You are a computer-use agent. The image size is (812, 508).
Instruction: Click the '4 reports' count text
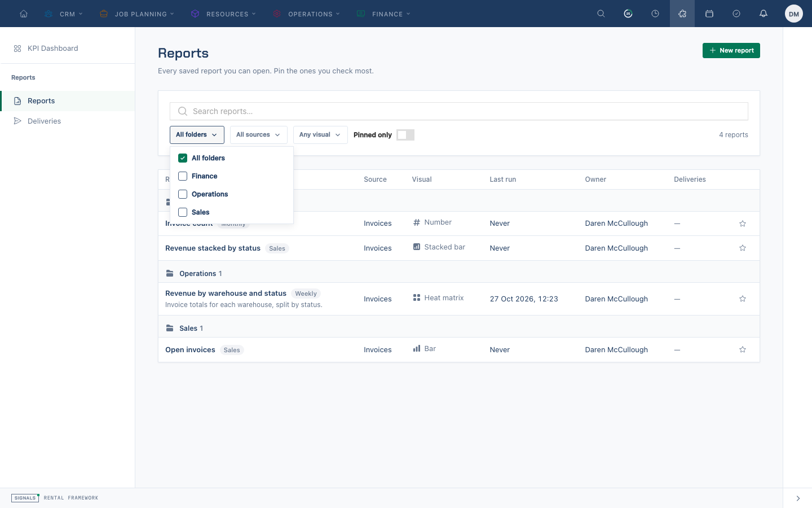[734, 135]
